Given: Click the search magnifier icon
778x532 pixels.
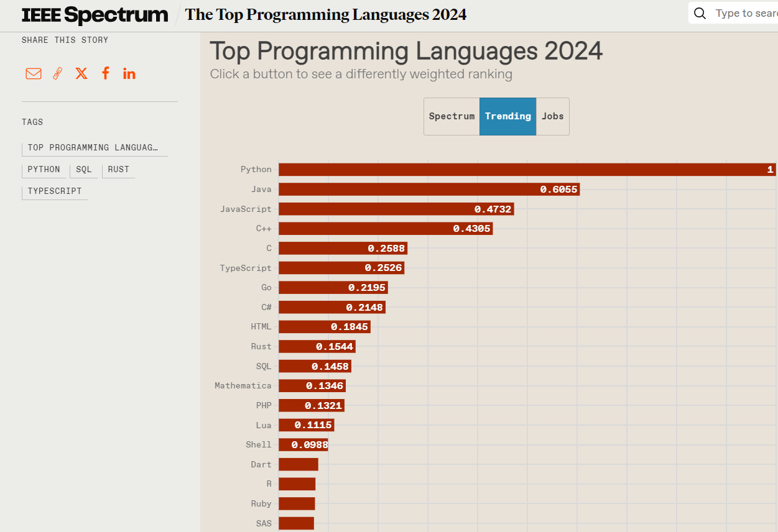Looking at the screenshot, I should pos(700,14).
